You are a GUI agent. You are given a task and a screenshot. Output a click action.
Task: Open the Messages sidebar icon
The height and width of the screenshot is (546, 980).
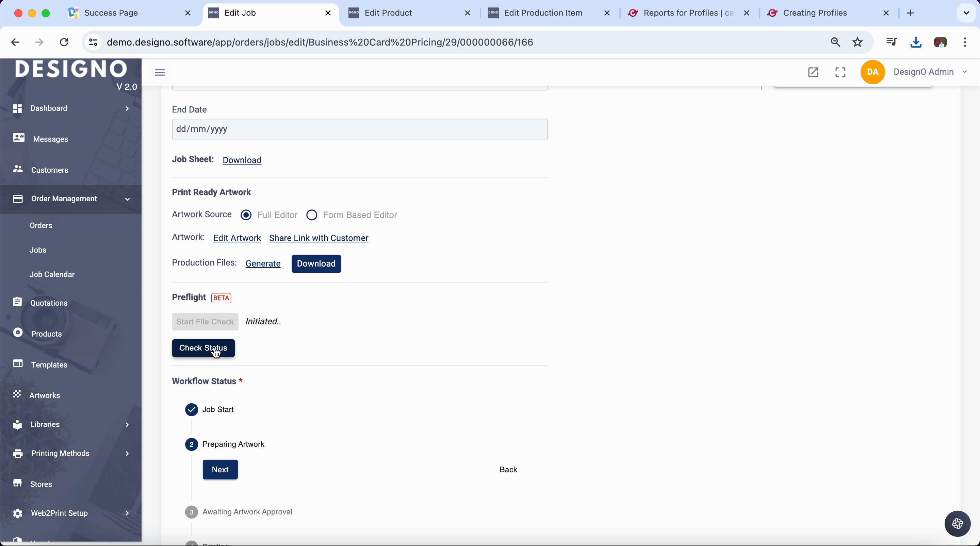coord(18,138)
